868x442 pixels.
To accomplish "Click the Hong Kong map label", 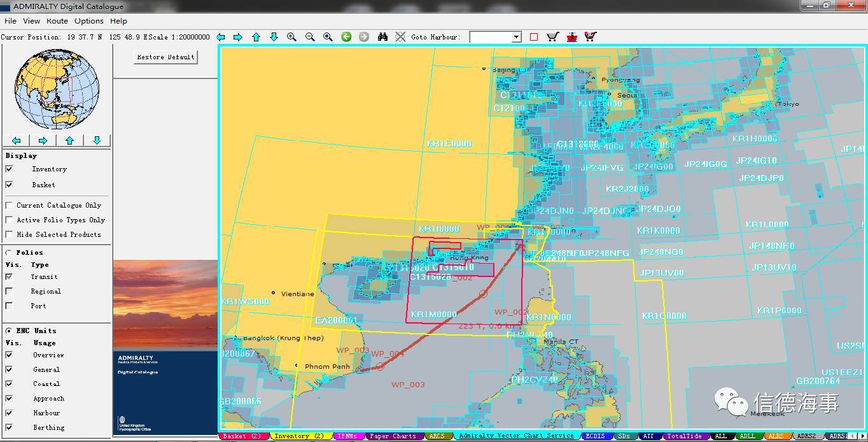I will pos(469,258).
